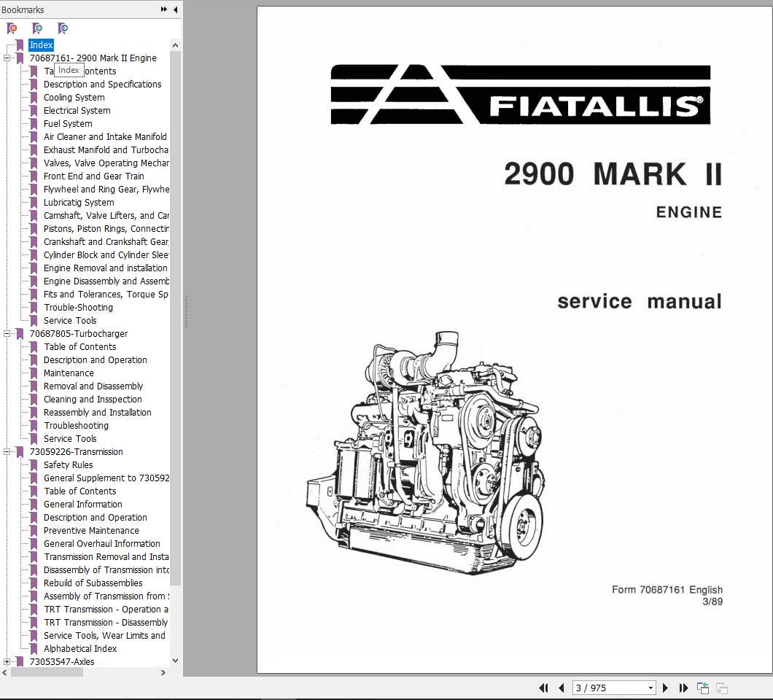Viewport: 773px width, 700px height.
Task: Click the double-arrow panel options icon
Action: pyautogui.click(x=164, y=9)
